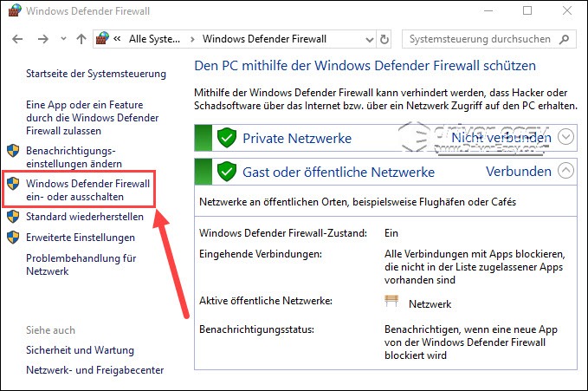Image resolution: width=588 pixels, height=391 pixels.
Task: Click the refresh address bar button
Action: click(384, 39)
